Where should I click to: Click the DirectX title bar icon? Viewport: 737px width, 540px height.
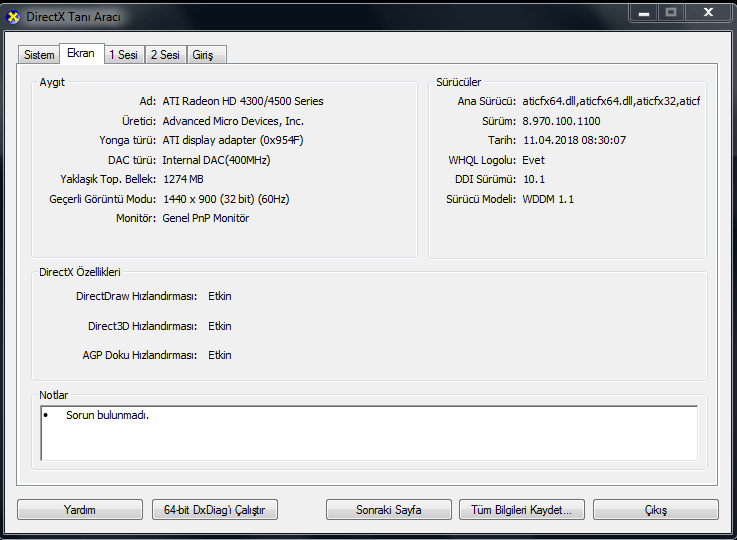pos(13,17)
